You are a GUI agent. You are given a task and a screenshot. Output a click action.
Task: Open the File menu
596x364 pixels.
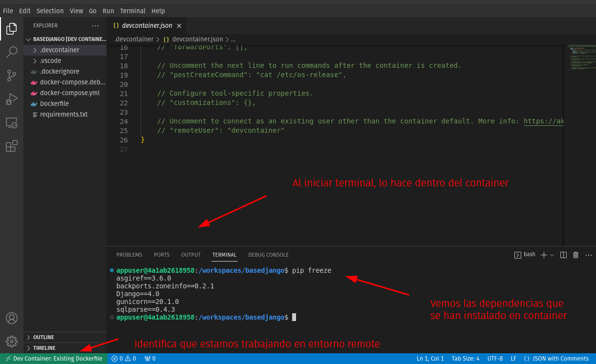click(x=8, y=11)
